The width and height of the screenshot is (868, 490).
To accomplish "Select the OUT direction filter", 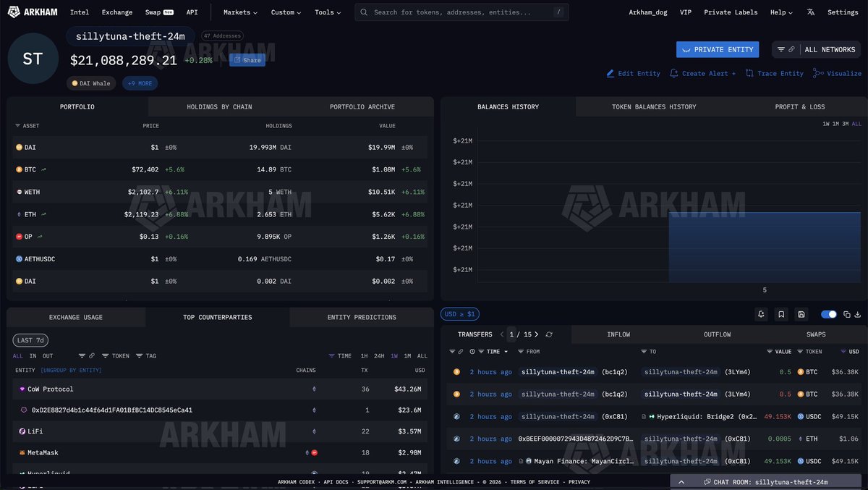I will point(48,356).
